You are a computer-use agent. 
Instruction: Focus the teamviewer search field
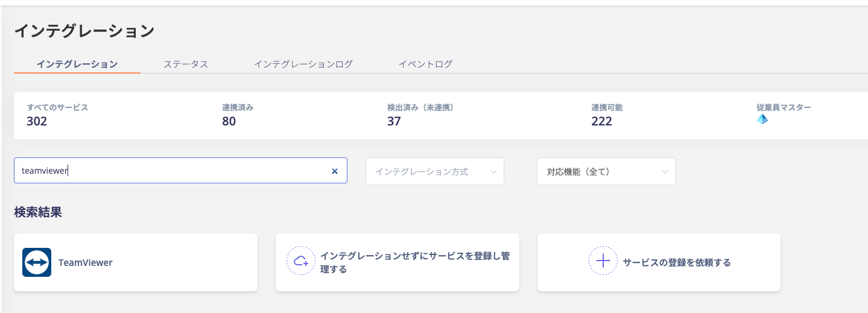pos(180,171)
